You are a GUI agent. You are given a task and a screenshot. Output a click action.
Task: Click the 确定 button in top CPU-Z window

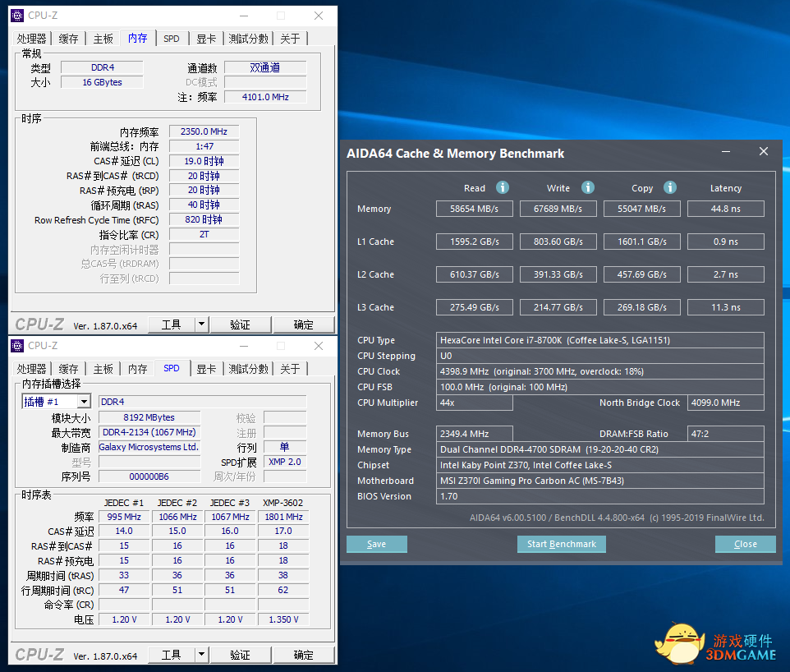[304, 324]
